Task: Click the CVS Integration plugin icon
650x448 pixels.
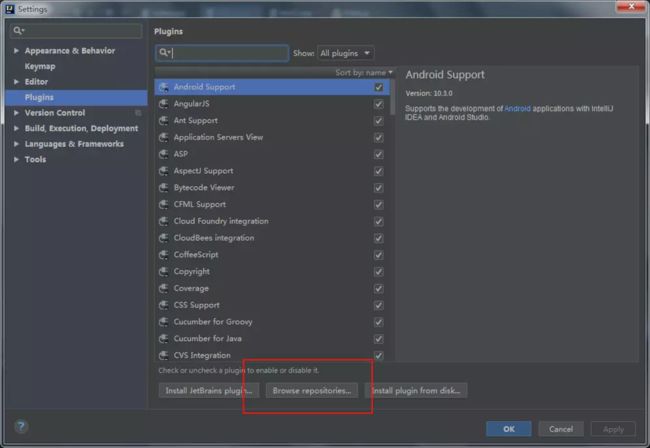Action: pos(164,355)
